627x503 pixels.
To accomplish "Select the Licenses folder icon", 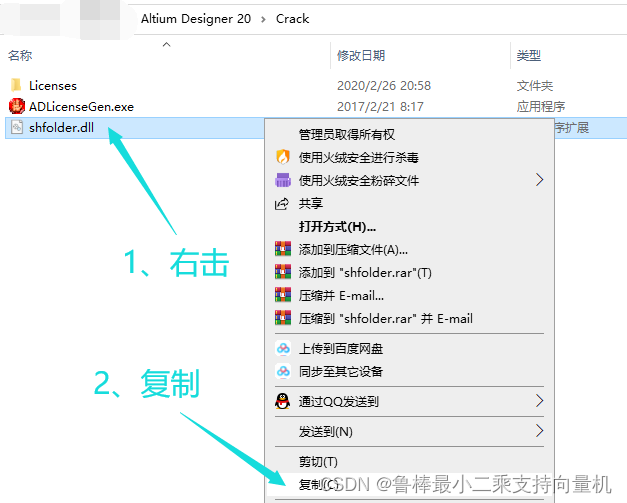I will [x=16, y=86].
